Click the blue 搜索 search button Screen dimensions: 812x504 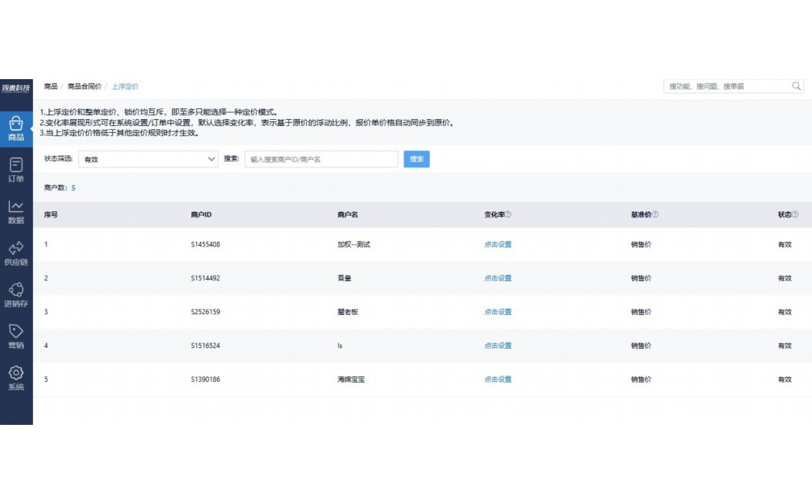click(x=416, y=159)
